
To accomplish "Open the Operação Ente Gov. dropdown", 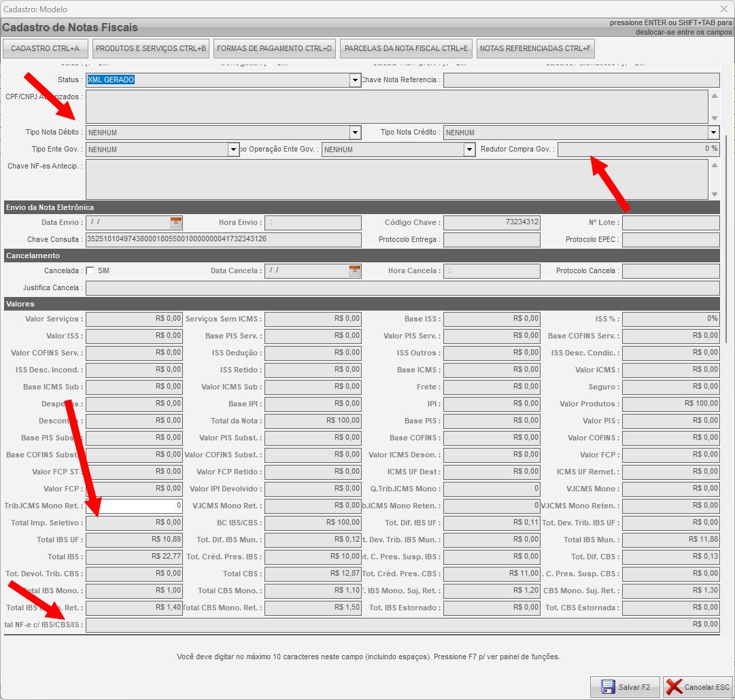I will click(469, 150).
